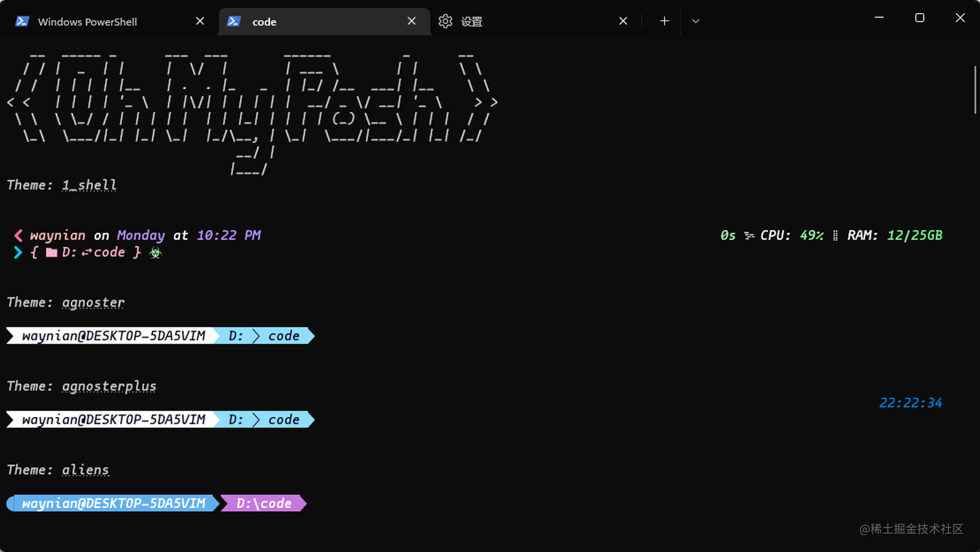Expand the new tab profile dropdown
This screenshot has width=980, height=552.
(696, 21)
